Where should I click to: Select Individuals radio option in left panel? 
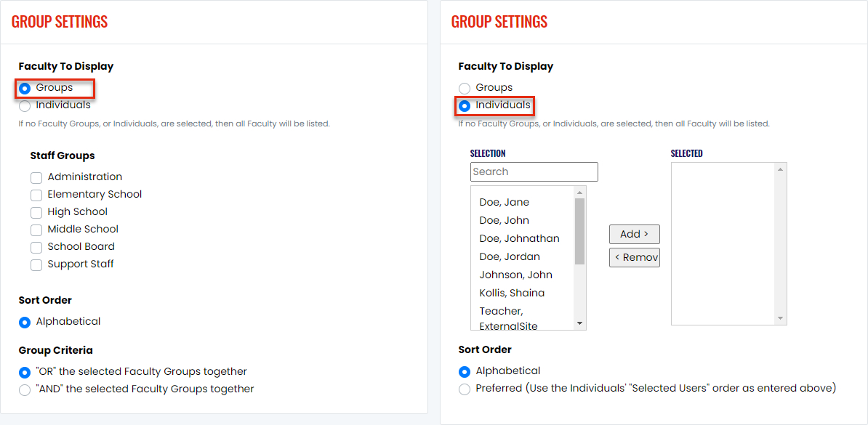point(25,105)
